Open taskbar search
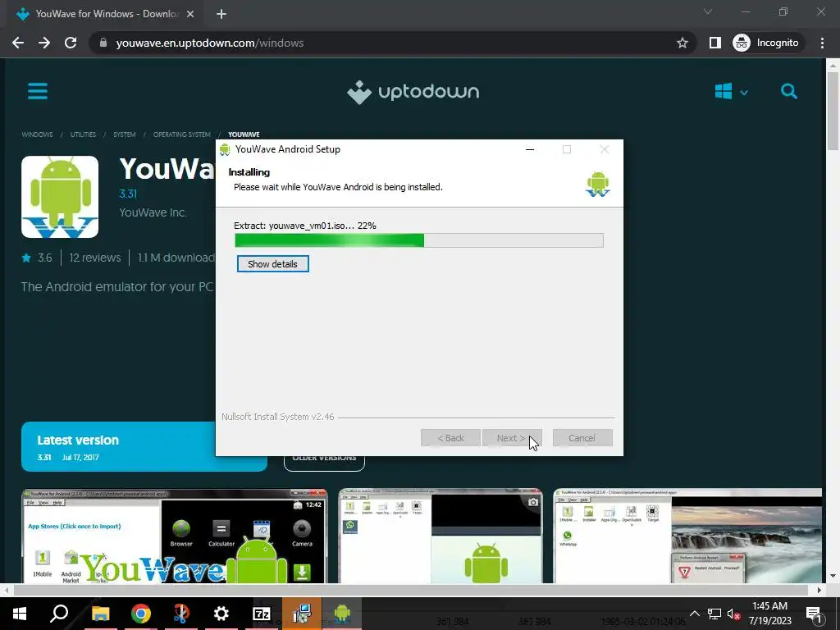This screenshot has width=840, height=630. (x=59, y=614)
